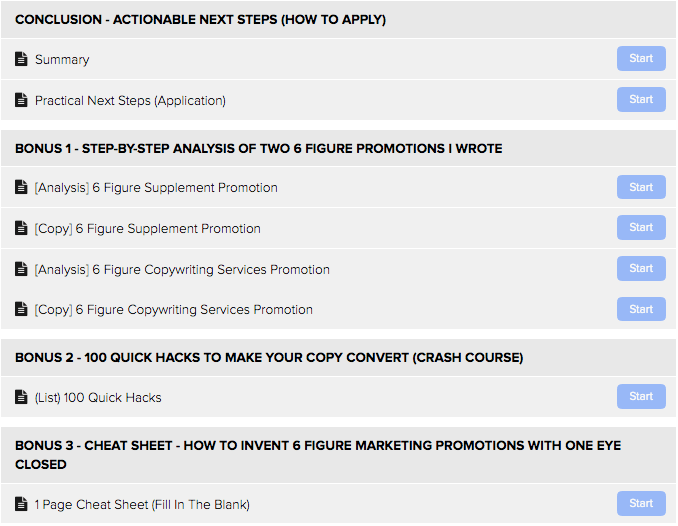This screenshot has width=678, height=526.
Task: Start the 1 Page Cheat Sheet lesson
Action: click(641, 504)
